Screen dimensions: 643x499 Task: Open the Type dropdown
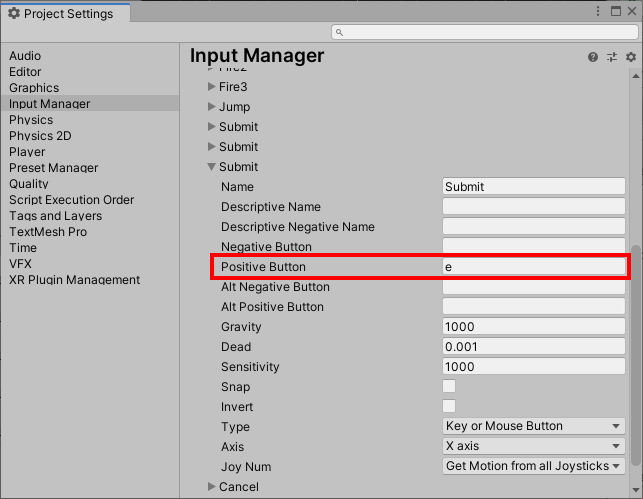point(534,426)
